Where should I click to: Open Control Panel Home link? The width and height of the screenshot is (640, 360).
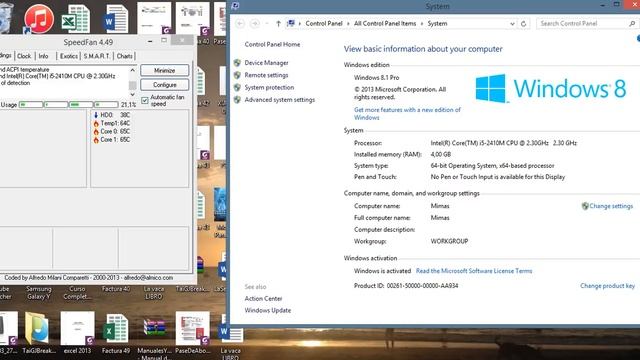pos(272,44)
